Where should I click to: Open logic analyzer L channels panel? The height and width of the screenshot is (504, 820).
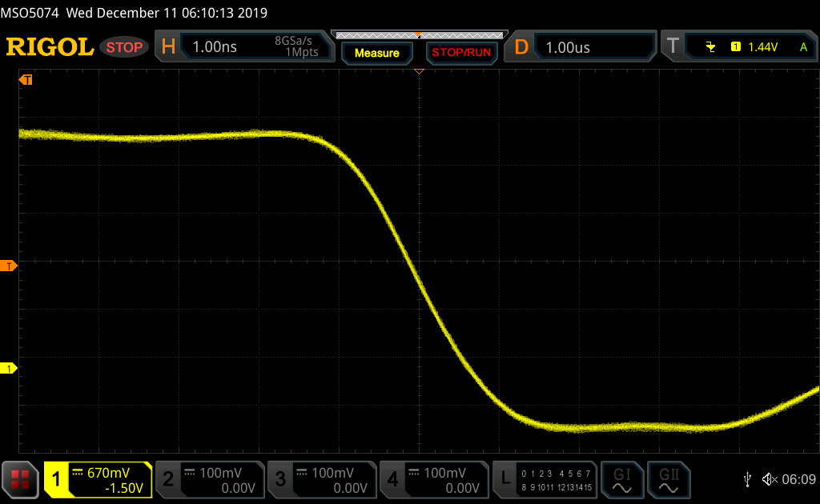[x=545, y=479]
